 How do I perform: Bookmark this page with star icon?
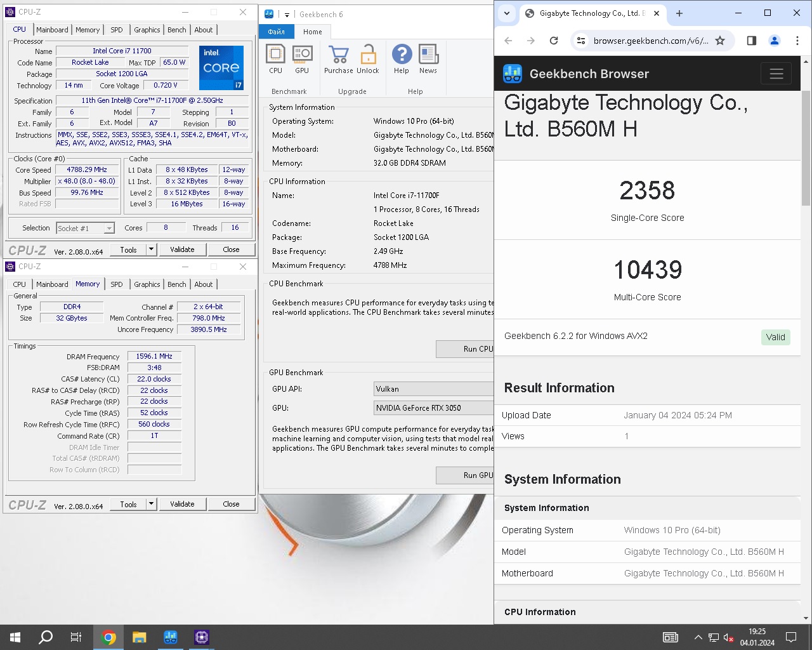pos(720,41)
